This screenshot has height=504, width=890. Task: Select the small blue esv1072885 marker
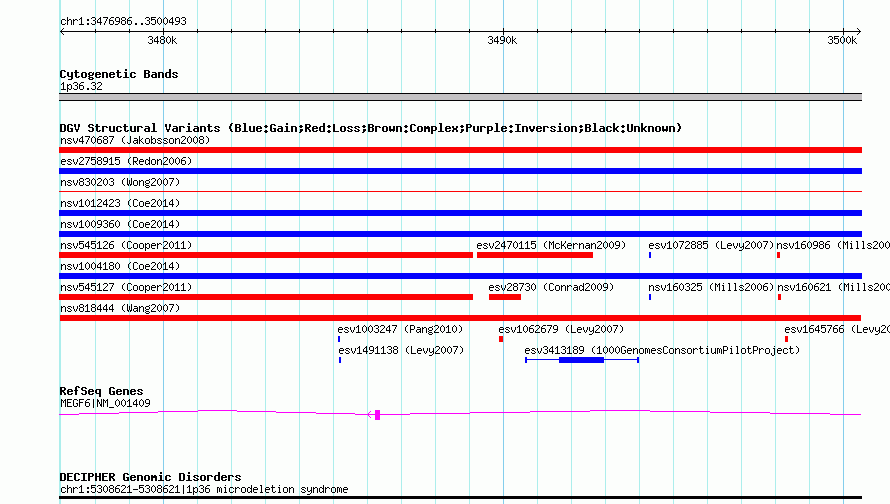(650, 255)
